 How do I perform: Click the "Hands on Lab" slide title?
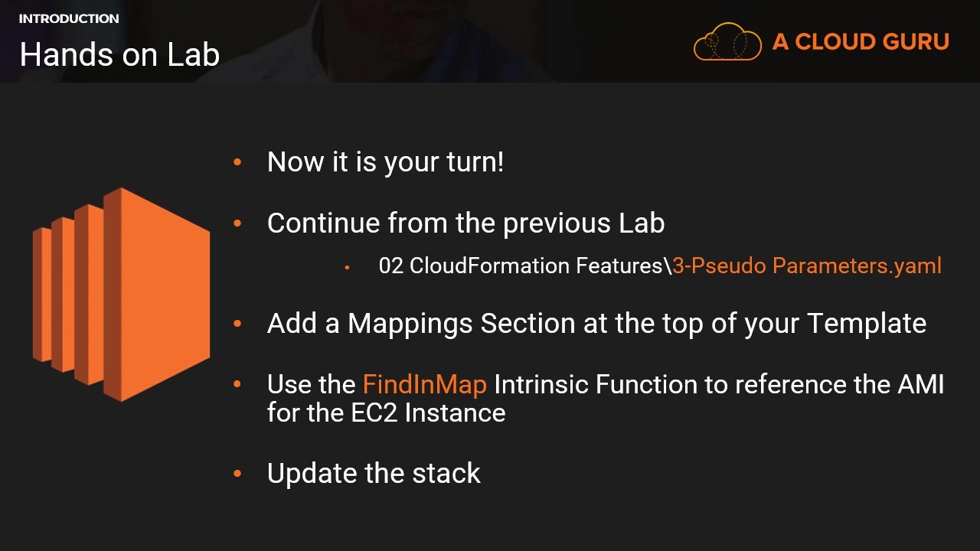point(119,54)
